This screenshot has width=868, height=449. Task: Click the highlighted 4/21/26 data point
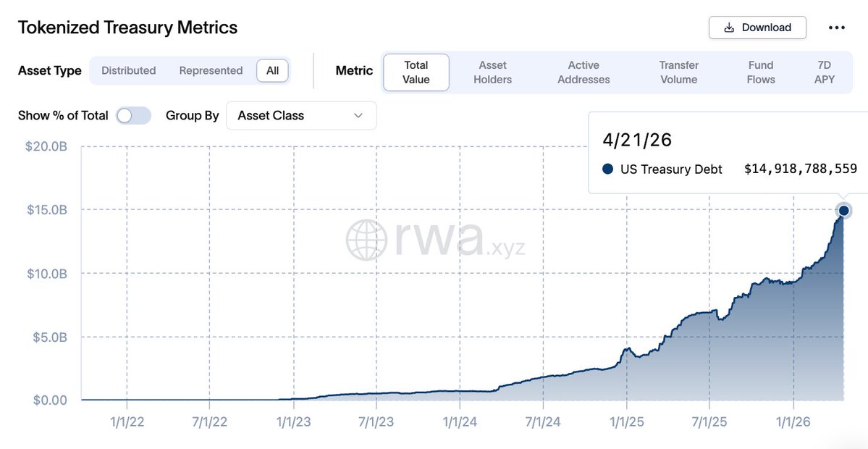[x=843, y=211]
